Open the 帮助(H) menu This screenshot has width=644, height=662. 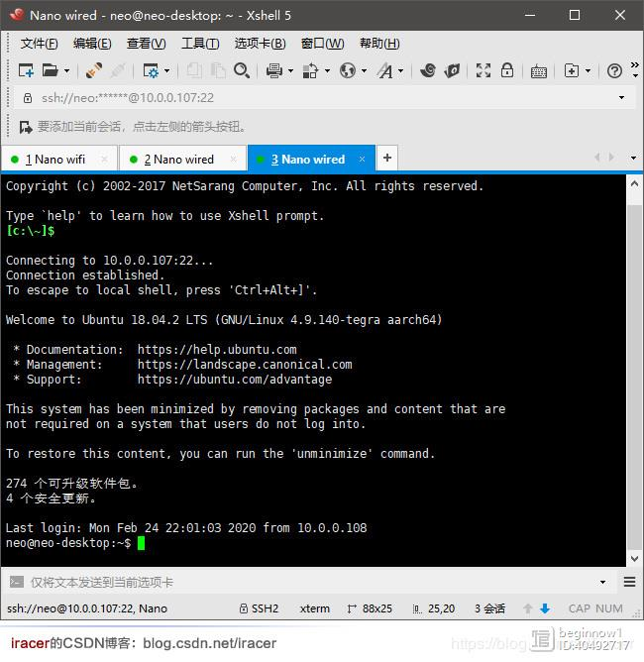tap(379, 43)
